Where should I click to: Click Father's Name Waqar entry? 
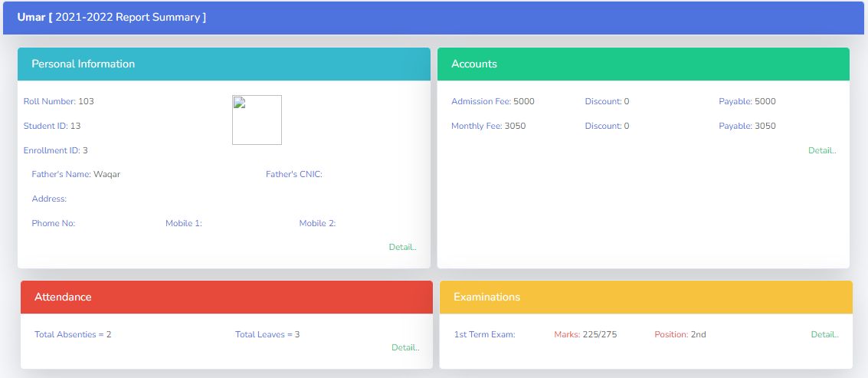pos(76,174)
